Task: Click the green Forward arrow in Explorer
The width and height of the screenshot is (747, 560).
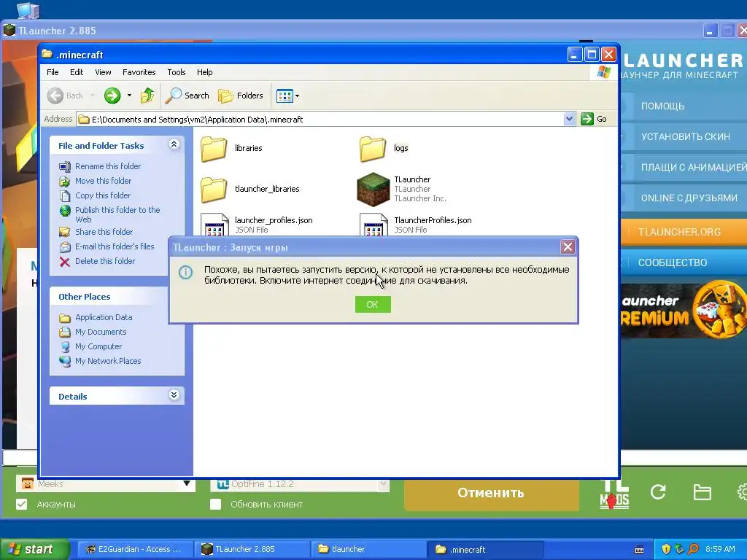Action: 112,96
